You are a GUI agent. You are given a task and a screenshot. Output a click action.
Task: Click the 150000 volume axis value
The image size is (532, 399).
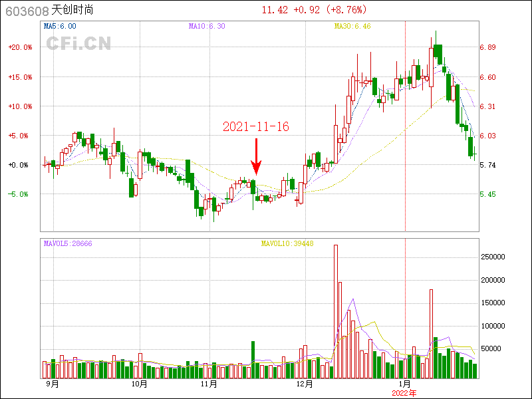493,303
